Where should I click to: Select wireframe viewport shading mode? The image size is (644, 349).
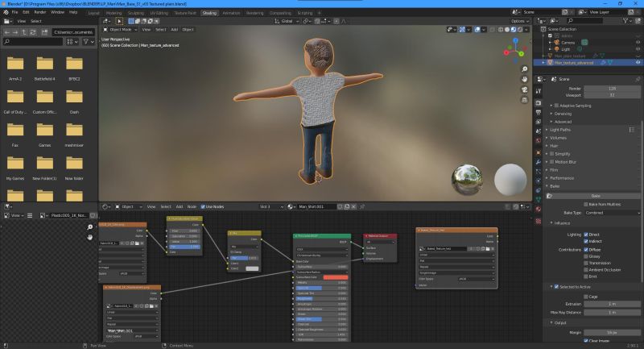[x=501, y=30]
